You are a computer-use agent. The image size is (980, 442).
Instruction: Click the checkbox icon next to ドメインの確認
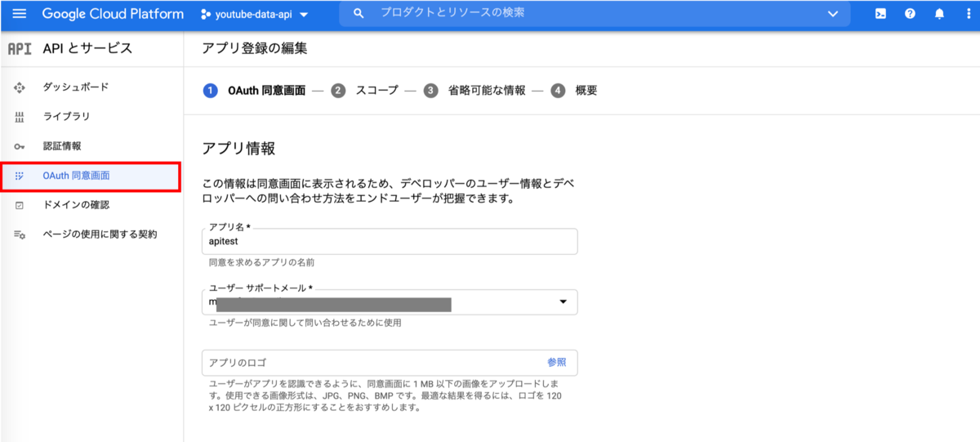[x=20, y=205]
